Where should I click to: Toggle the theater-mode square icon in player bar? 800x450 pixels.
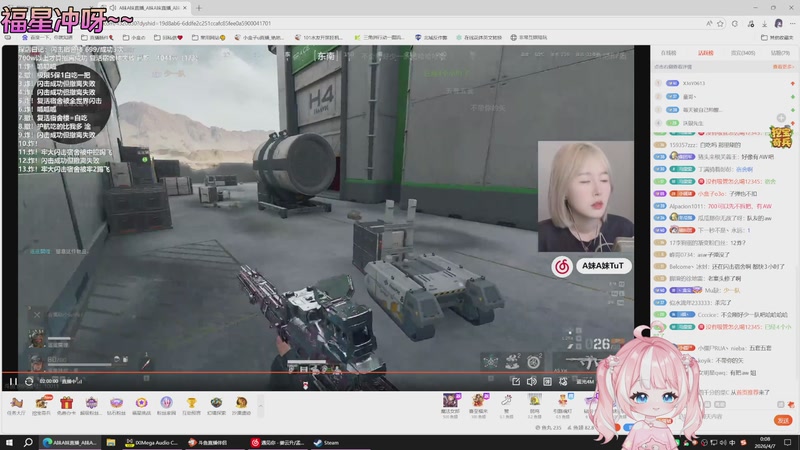547,381
